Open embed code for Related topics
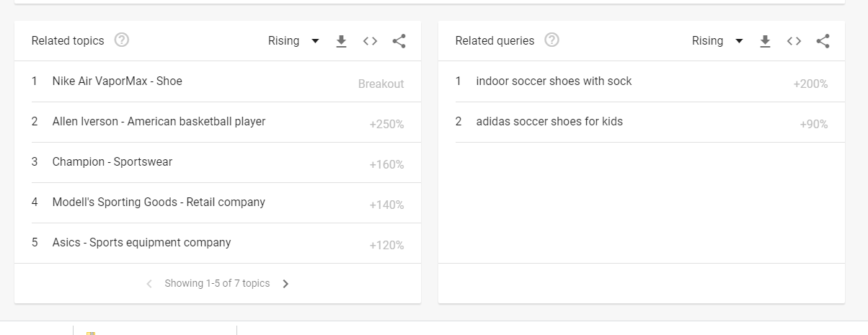Viewport: 868px width, 335px height. tap(370, 41)
